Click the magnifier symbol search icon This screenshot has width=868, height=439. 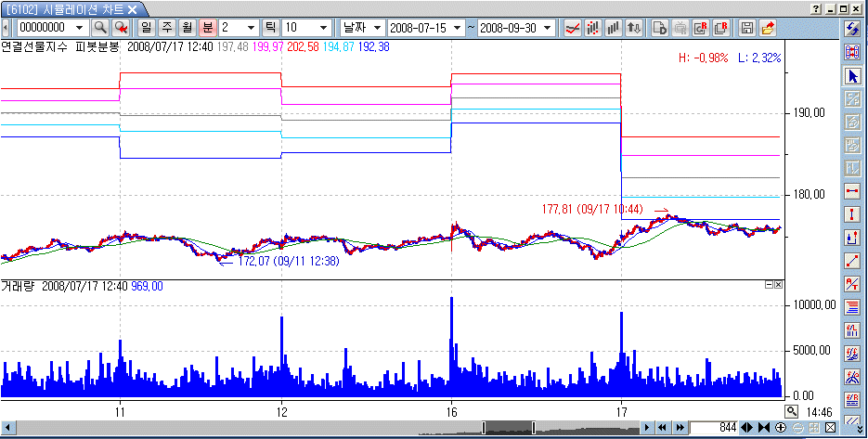99,27
